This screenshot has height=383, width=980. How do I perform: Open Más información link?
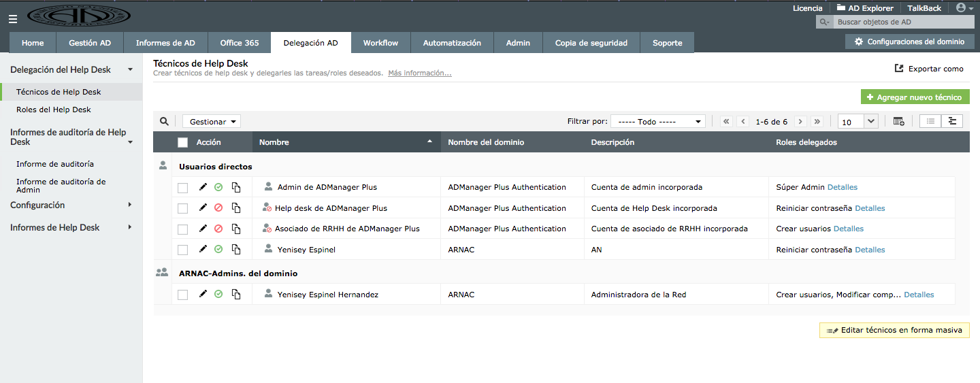pos(420,73)
